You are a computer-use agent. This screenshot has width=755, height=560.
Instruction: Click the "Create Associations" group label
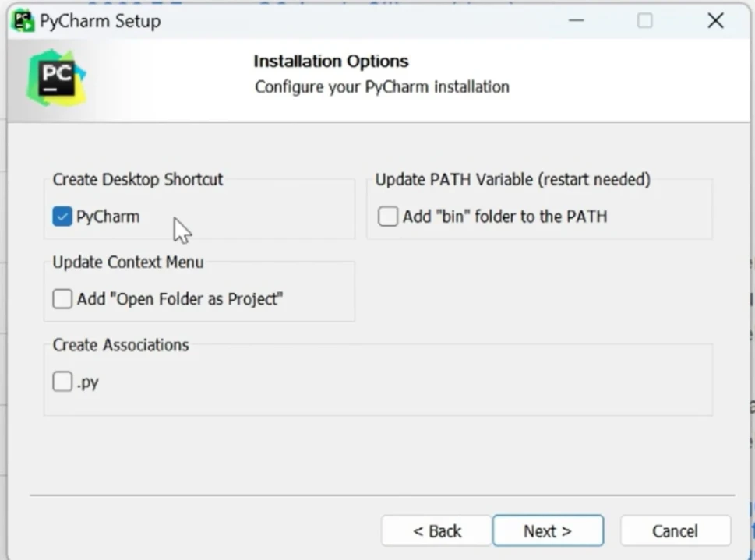pos(121,345)
